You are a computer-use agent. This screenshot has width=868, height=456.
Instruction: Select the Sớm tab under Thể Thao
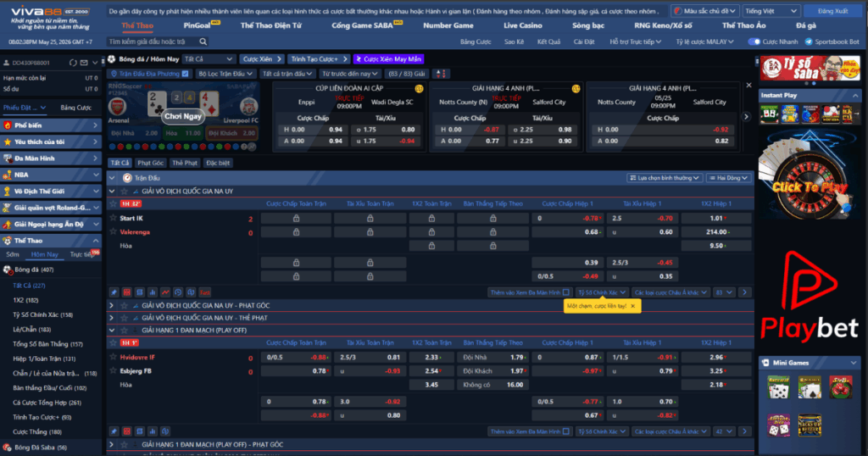point(12,254)
